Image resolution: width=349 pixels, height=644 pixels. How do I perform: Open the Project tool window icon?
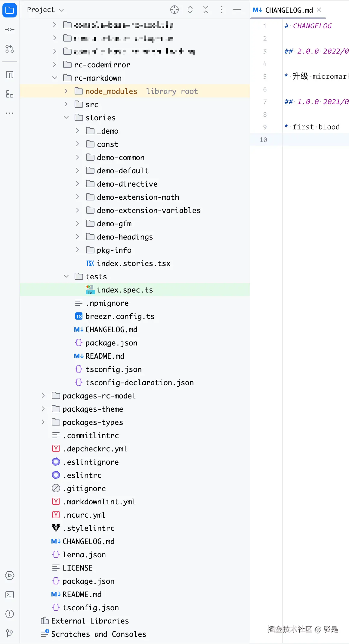pos(10,11)
